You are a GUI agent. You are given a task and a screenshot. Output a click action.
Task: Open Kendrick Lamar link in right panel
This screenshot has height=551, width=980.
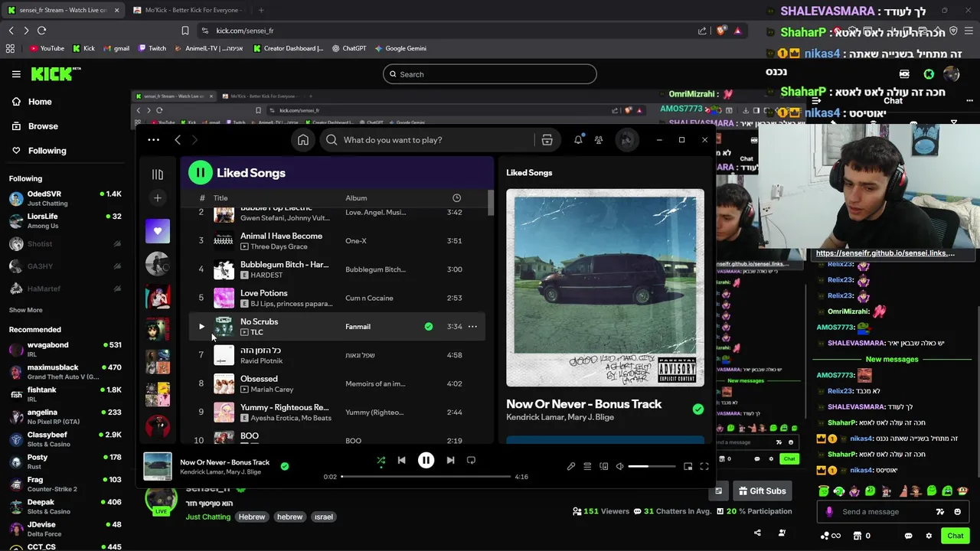click(x=535, y=417)
